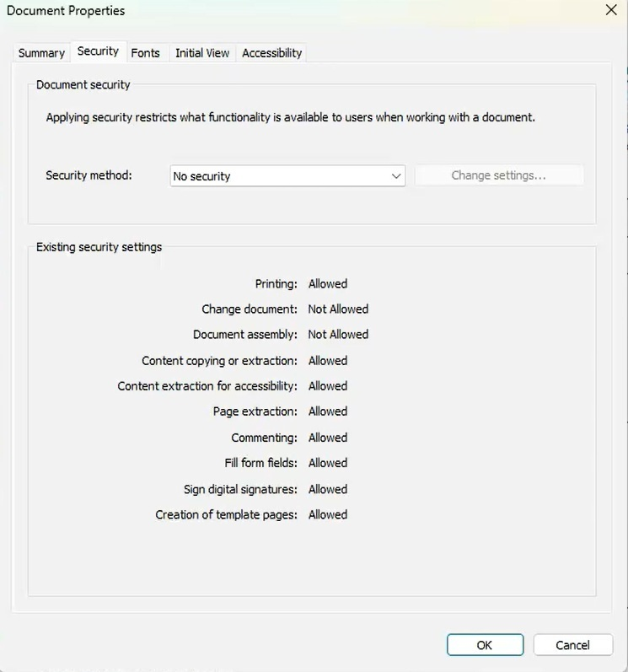Click the Document Properties title text

point(66,11)
